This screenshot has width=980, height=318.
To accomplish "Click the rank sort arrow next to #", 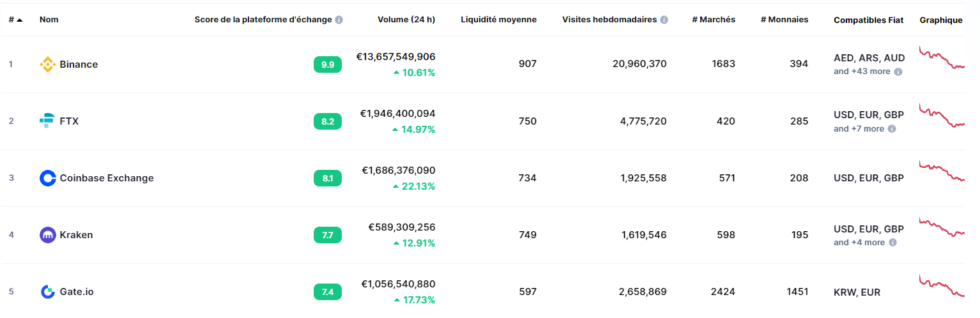I will tap(20, 20).
